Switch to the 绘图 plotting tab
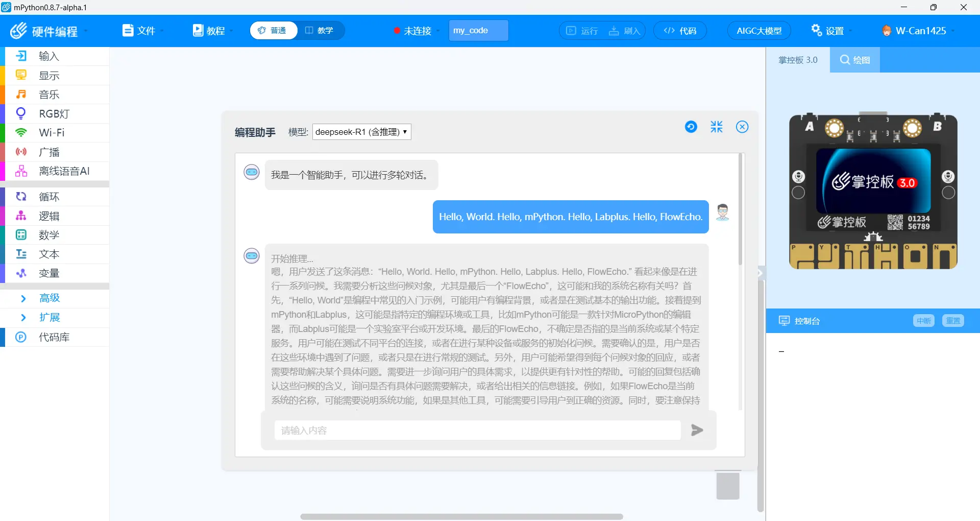 point(855,60)
